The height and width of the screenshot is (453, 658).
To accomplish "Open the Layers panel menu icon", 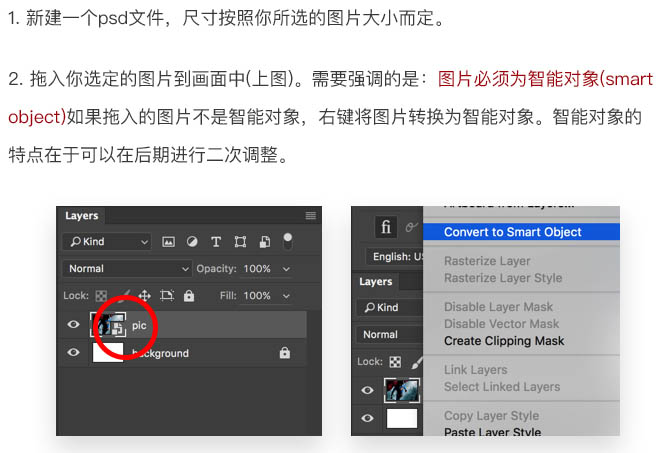I will coord(311,216).
